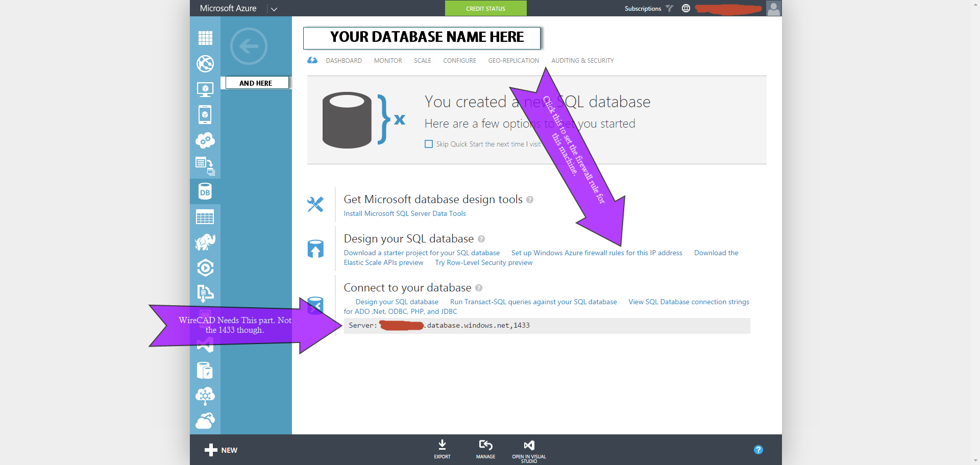Click Install Microsoft SQL Server Data Tools
The width and height of the screenshot is (980, 465).
405,213
